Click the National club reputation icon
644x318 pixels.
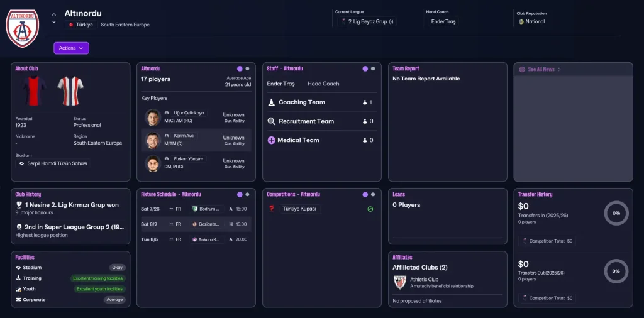521,22
